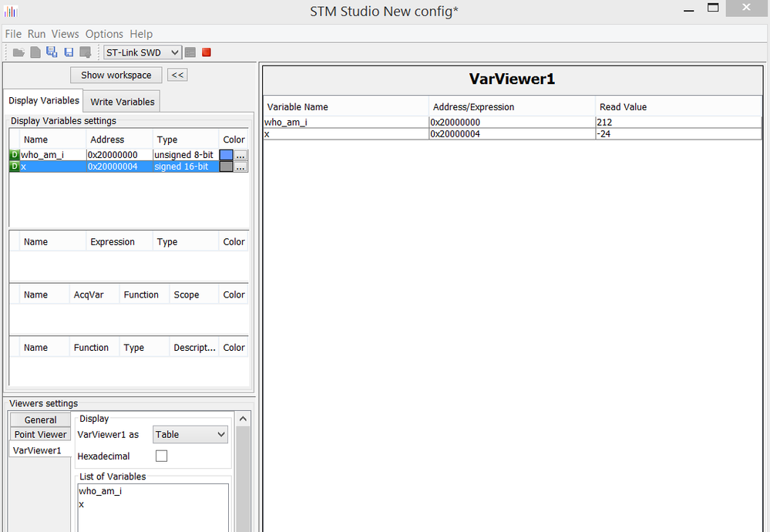Screen dimensions: 770x532
Task: Click the STM Studio title bar app icon
Action: (x=11, y=11)
